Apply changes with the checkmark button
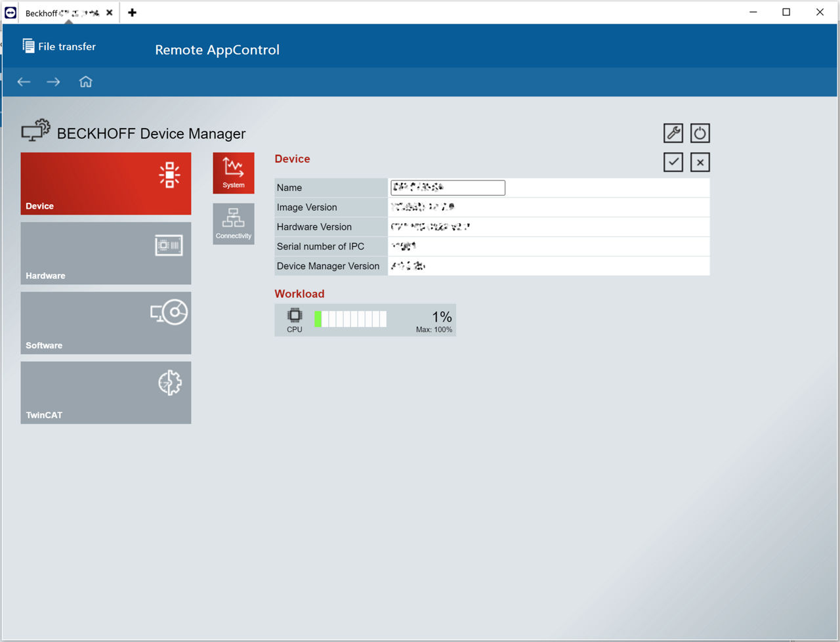 coord(673,162)
